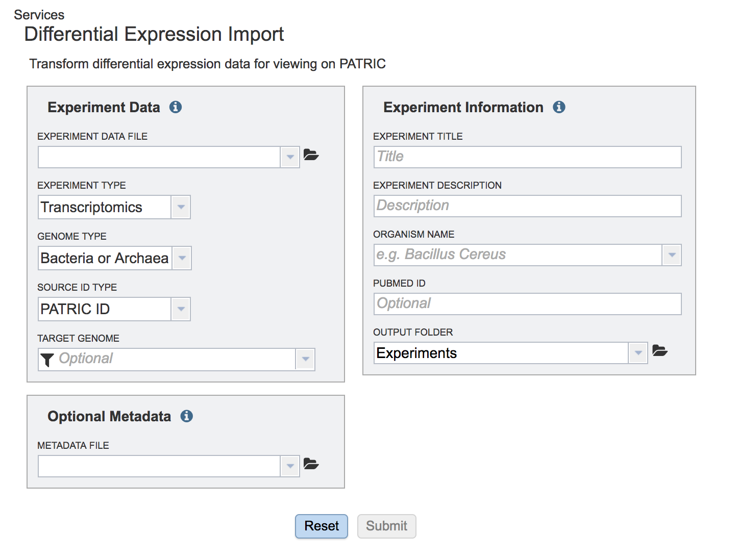Click into the PubMed ID field
The image size is (737, 560).
pos(527,304)
